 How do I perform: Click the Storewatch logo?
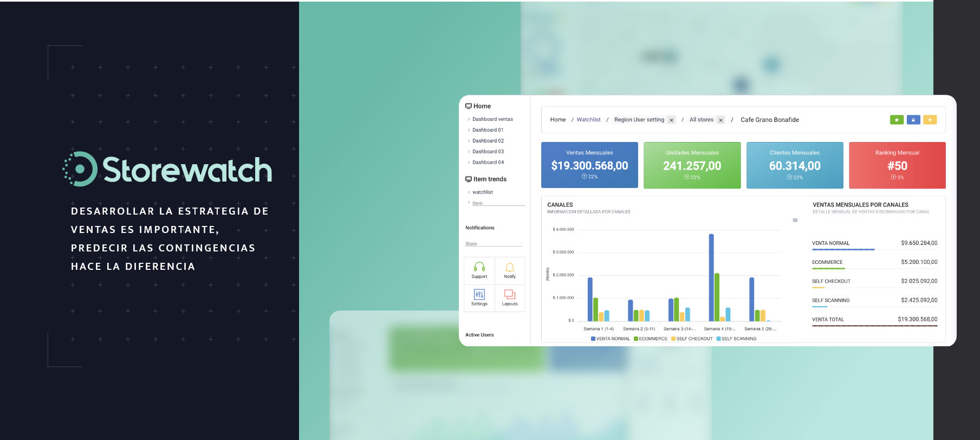(x=167, y=170)
